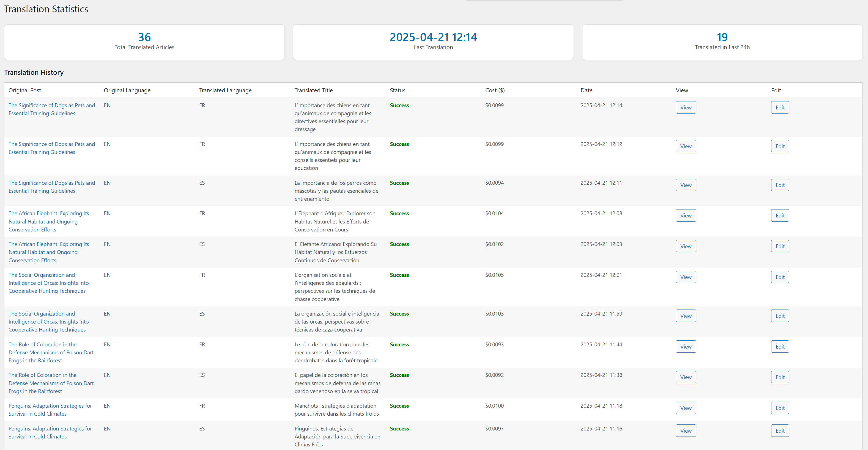Open African Elephant post link in ES row
868x450 pixels.
coord(49,252)
